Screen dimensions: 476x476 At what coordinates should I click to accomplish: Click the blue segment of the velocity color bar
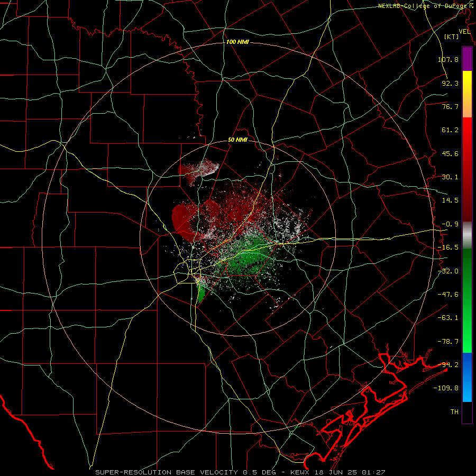pyautogui.click(x=467, y=377)
